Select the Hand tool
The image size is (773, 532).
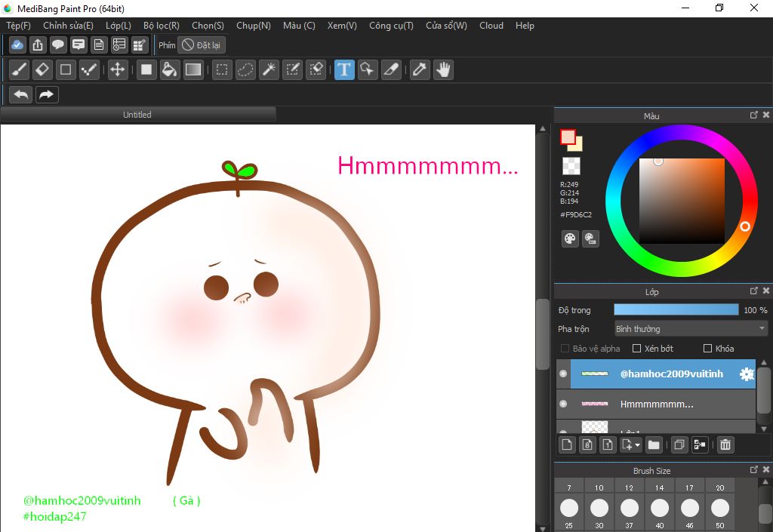pos(443,69)
